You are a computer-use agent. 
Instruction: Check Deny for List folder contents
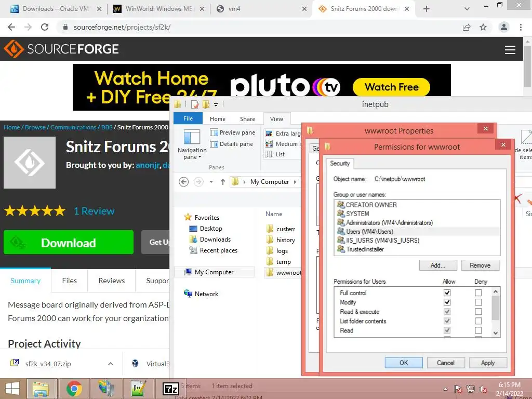coord(478,321)
